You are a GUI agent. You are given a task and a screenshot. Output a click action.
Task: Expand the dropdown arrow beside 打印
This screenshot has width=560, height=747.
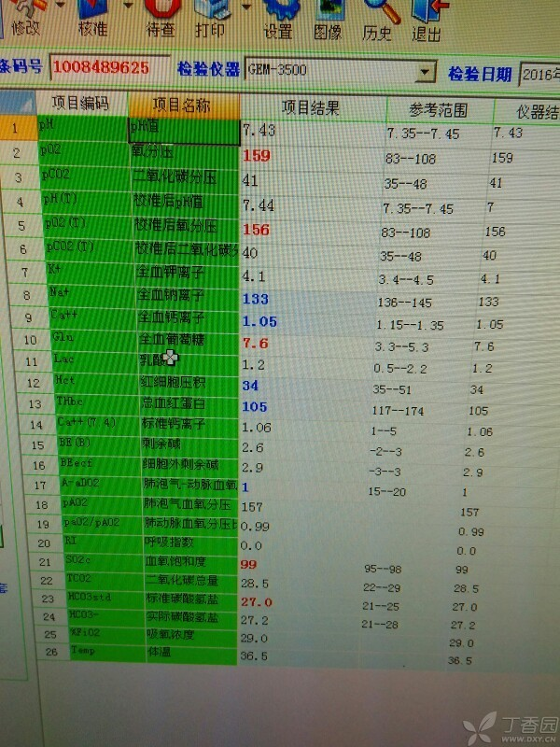pyautogui.click(x=246, y=7)
